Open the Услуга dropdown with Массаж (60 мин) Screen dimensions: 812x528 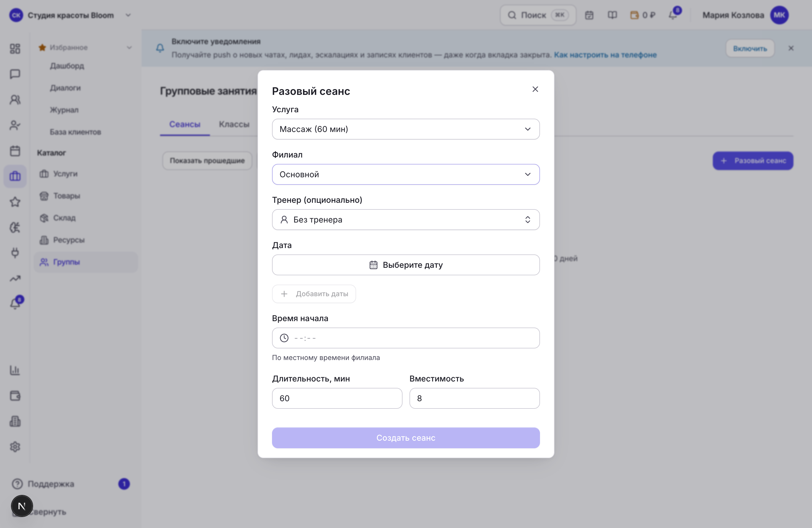click(x=406, y=129)
